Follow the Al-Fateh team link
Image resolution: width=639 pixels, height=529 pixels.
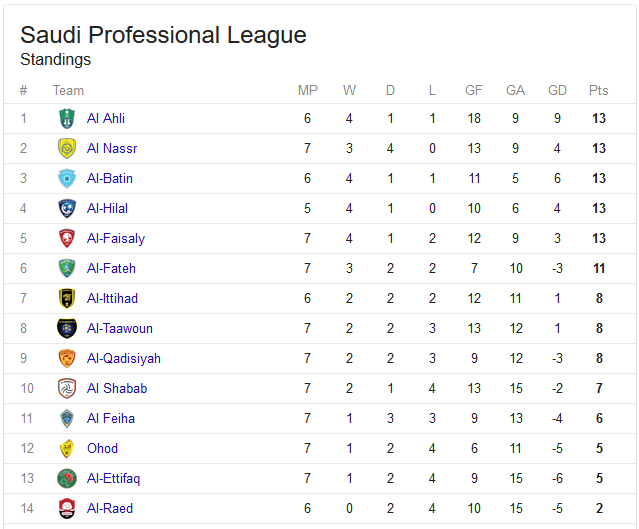coord(111,268)
